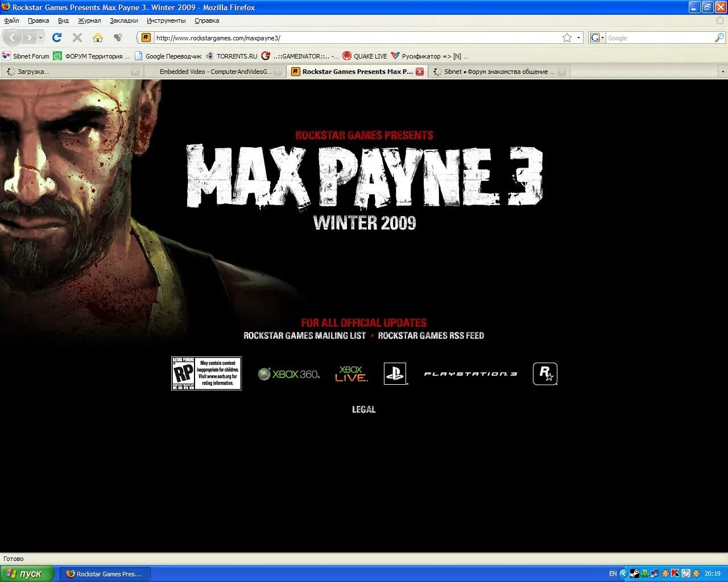Screen dimensions: 728x582
Task: Open the Закладки menu
Action: [124, 20]
